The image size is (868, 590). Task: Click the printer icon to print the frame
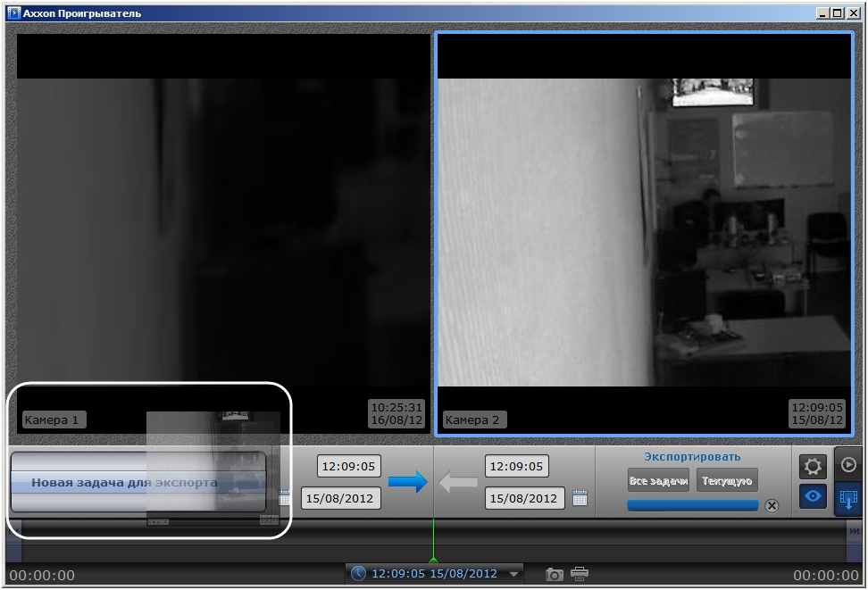(x=580, y=574)
